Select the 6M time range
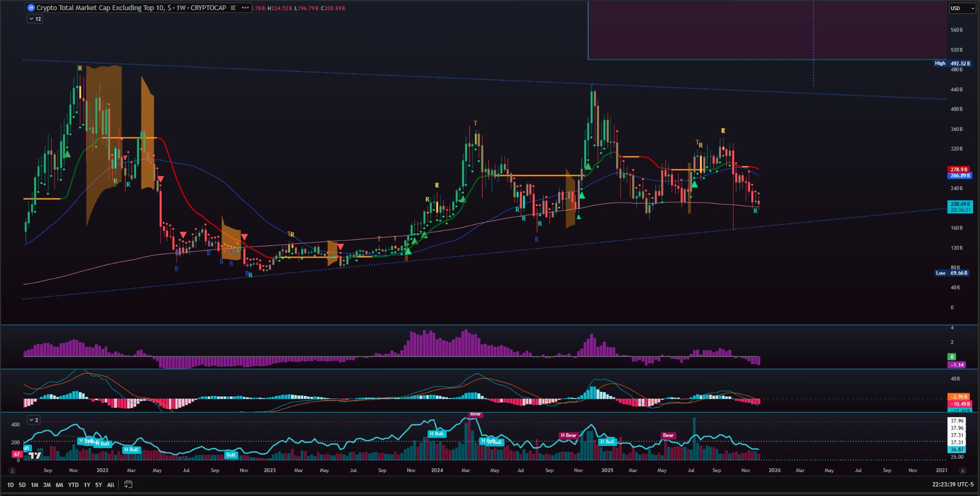Image resolution: width=980 pixels, height=496 pixels. point(59,485)
